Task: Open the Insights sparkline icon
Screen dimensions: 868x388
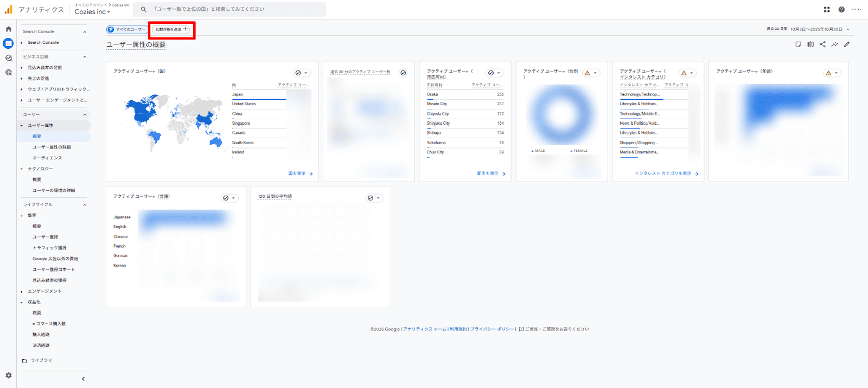Action: (834, 44)
